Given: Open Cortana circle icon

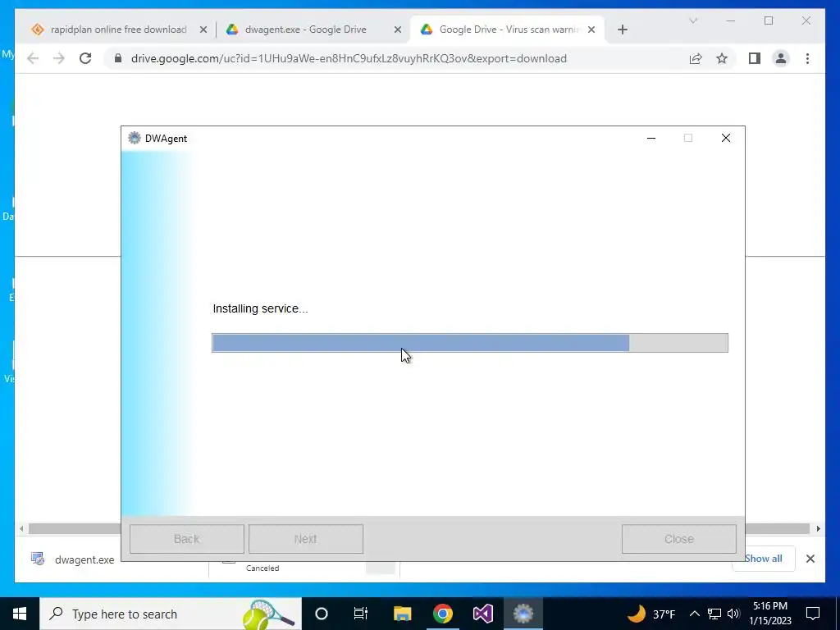Looking at the screenshot, I should coord(321,614).
